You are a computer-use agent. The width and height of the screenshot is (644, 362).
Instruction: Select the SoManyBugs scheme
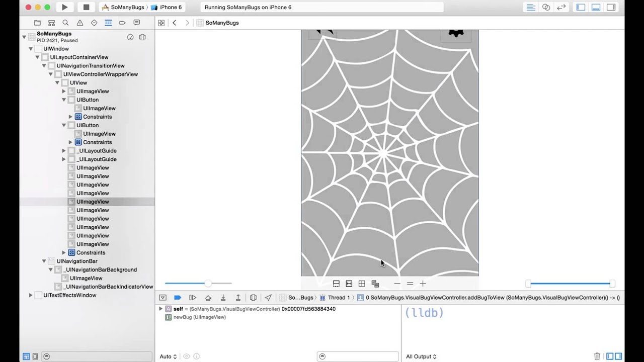point(122,7)
